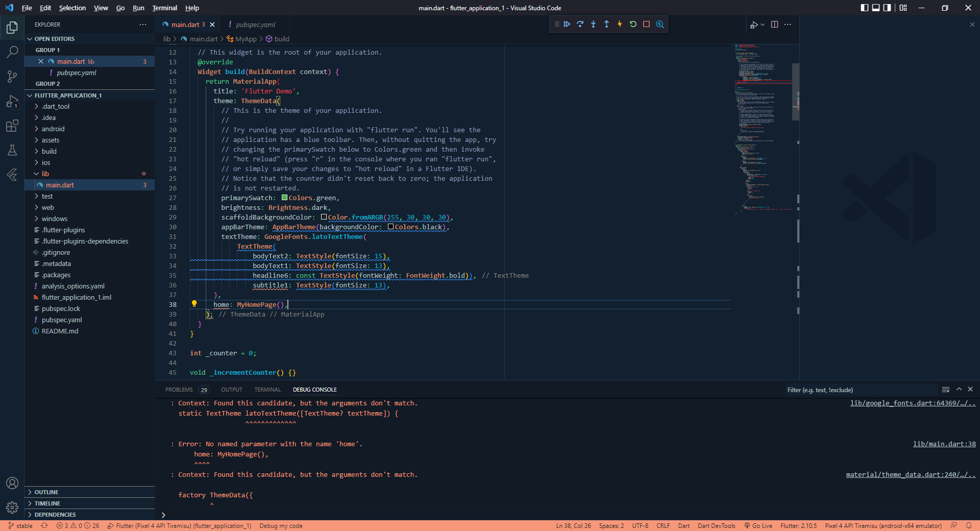The width and height of the screenshot is (980, 531).
Task: Close the main.dart editor tab
Action: (x=212, y=25)
